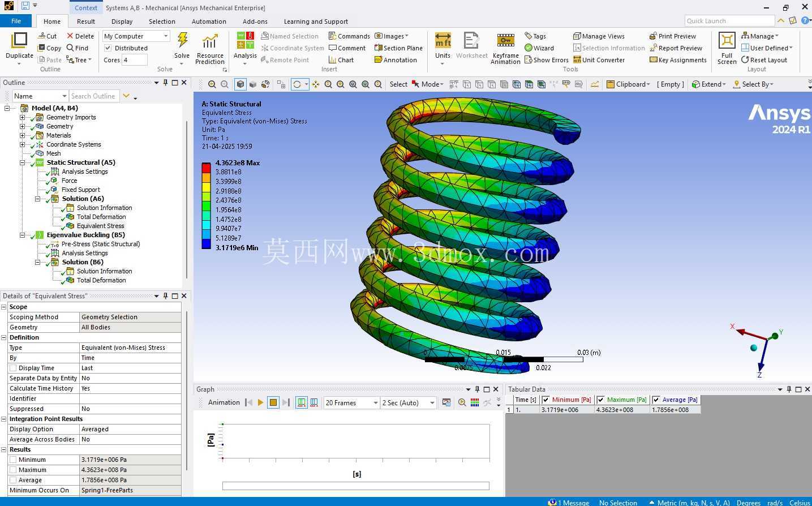The height and width of the screenshot is (506, 812).
Task: Open the Add-ons ribbon tab
Action: (255, 22)
